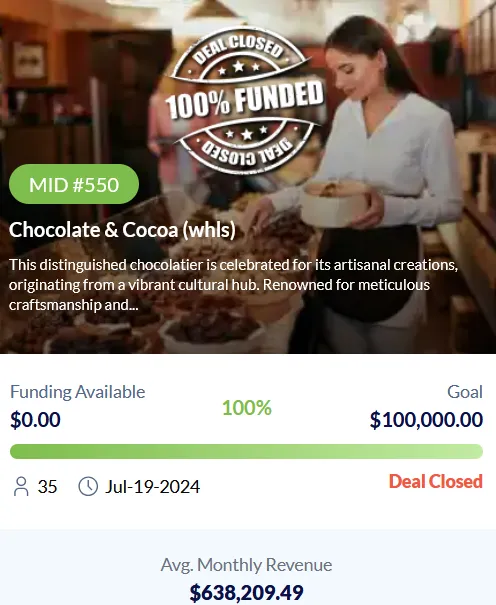Click the Avg. Monthly Revenue heading
Viewport: 496px width, 605px height.
coord(246,565)
